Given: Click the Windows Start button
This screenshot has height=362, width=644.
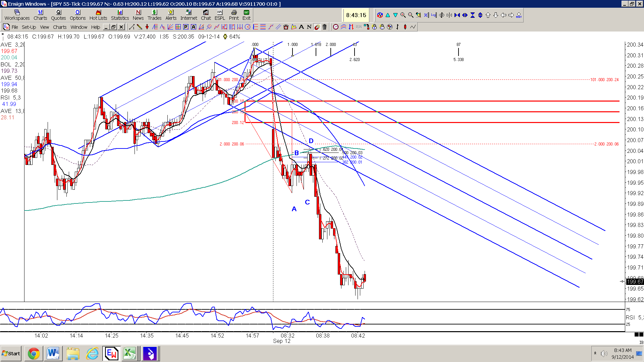Looking at the screenshot, I should coord(11,354).
